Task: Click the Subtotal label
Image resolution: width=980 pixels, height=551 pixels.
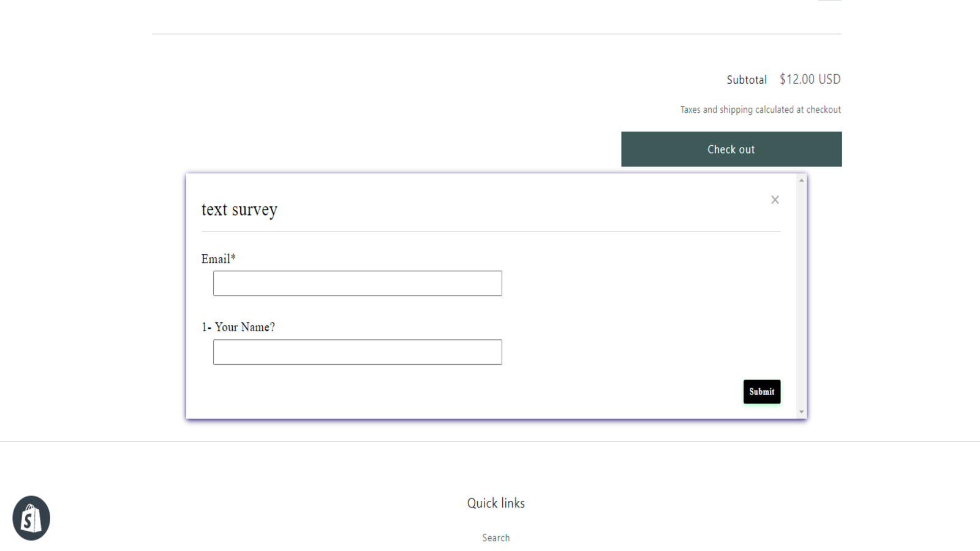Action: (x=746, y=80)
